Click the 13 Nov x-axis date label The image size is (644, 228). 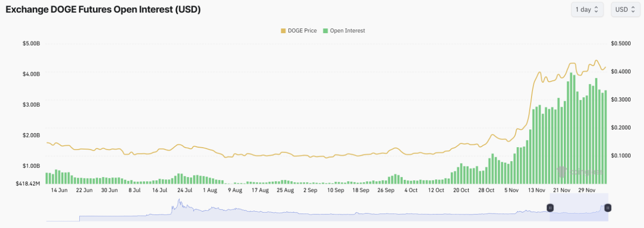pyautogui.click(x=536, y=190)
